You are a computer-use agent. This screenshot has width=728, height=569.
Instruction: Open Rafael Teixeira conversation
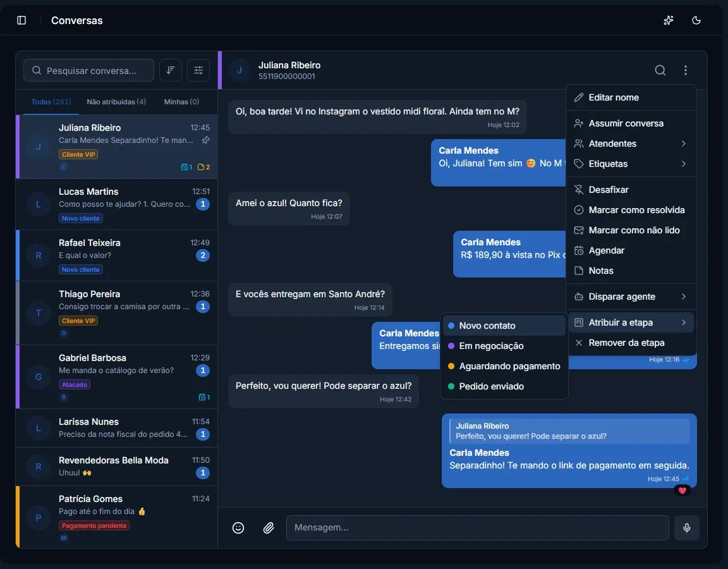[116, 255]
